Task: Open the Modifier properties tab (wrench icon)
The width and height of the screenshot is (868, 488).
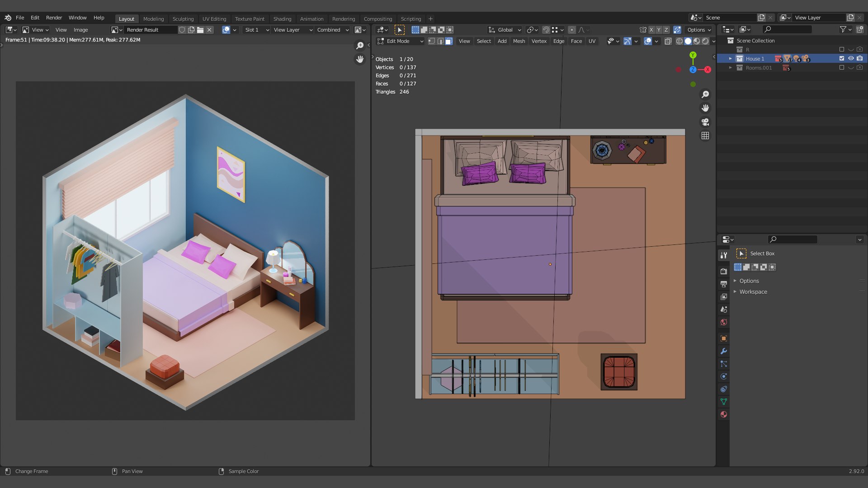Action: [x=723, y=351]
